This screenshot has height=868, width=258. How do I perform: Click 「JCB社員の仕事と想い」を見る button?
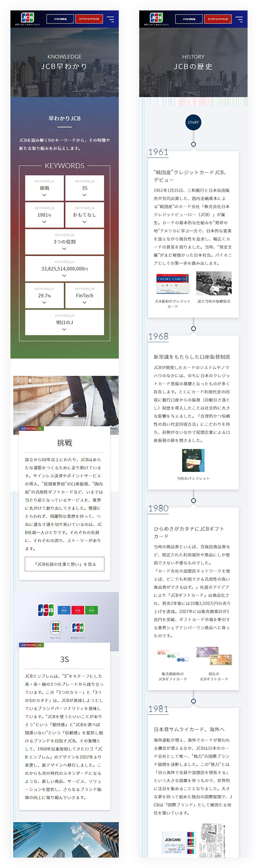[x=65, y=564]
